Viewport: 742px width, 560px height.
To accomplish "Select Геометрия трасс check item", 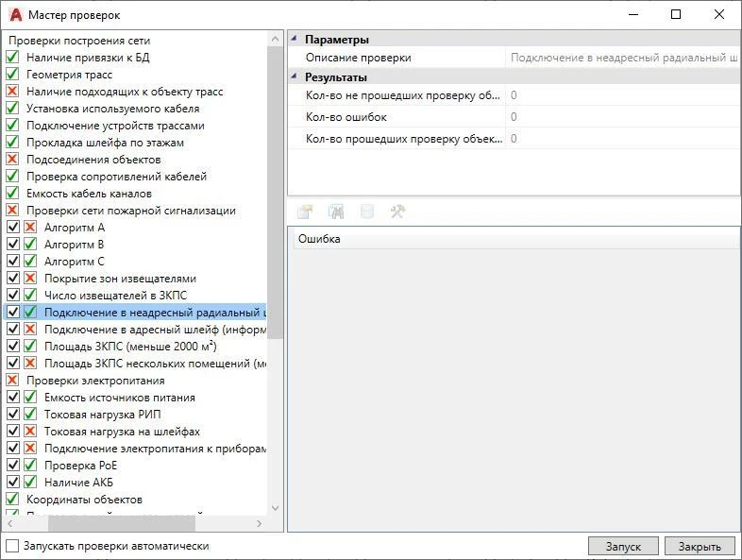I will pyautogui.click(x=69, y=75).
